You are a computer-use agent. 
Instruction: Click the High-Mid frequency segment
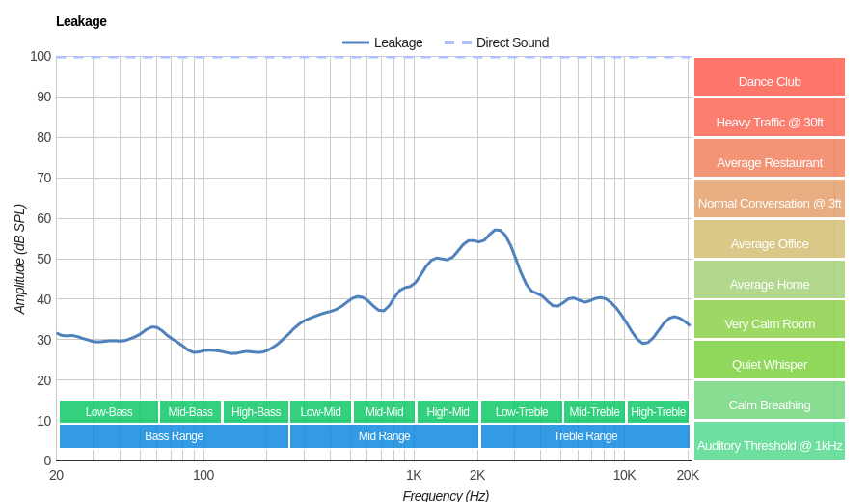coord(448,412)
